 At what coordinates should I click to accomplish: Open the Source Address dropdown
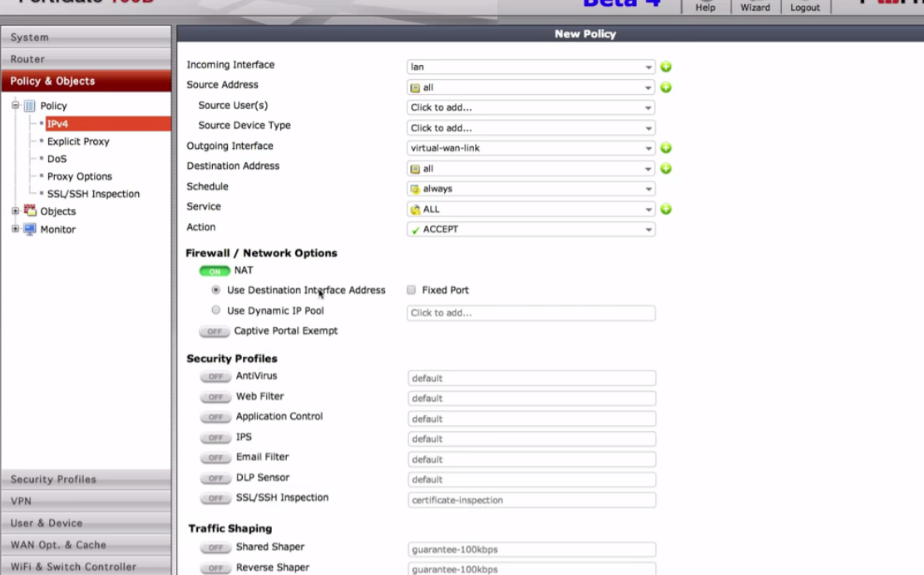click(531, 87)
